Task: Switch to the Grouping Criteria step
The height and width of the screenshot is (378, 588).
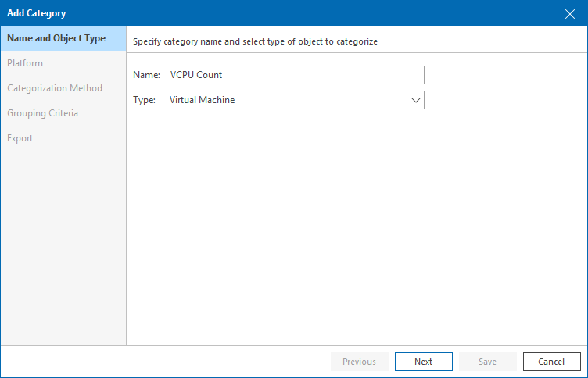Action: (43, 113)
